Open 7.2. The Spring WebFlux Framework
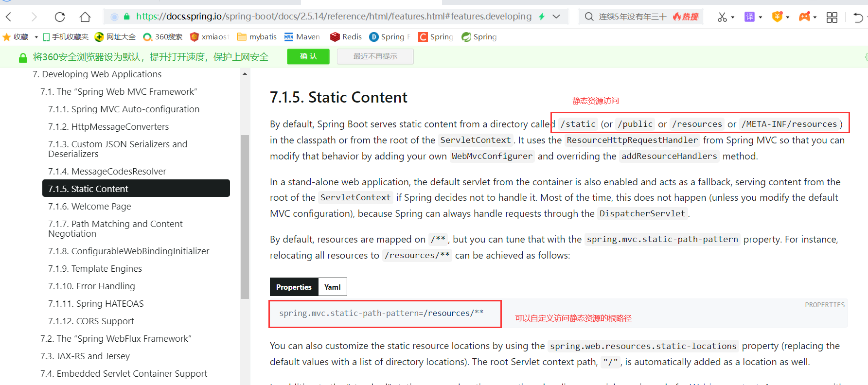The width and height of the screenshot is (868, 385). [116, 339]
